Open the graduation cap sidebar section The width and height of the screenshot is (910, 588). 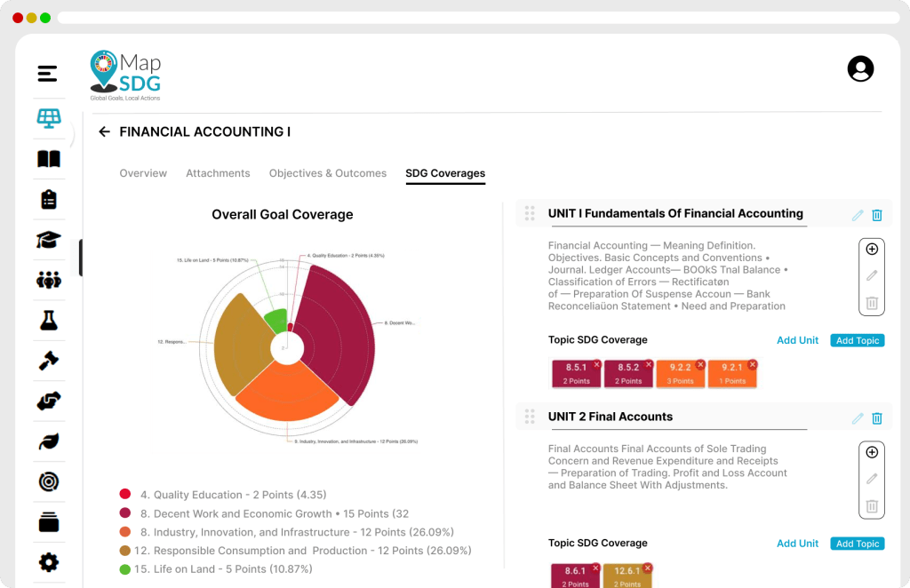tap(48, 240)
